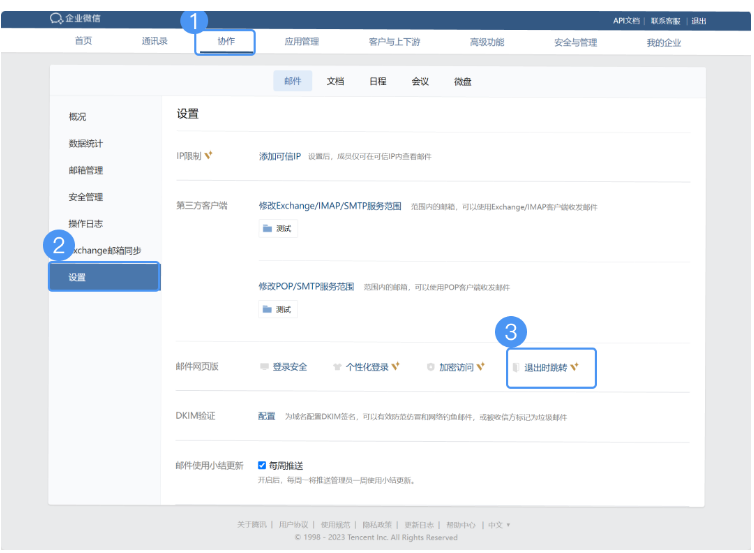
Task: Open the 通讯录 top navigation menu
Action: pos(155,42)
